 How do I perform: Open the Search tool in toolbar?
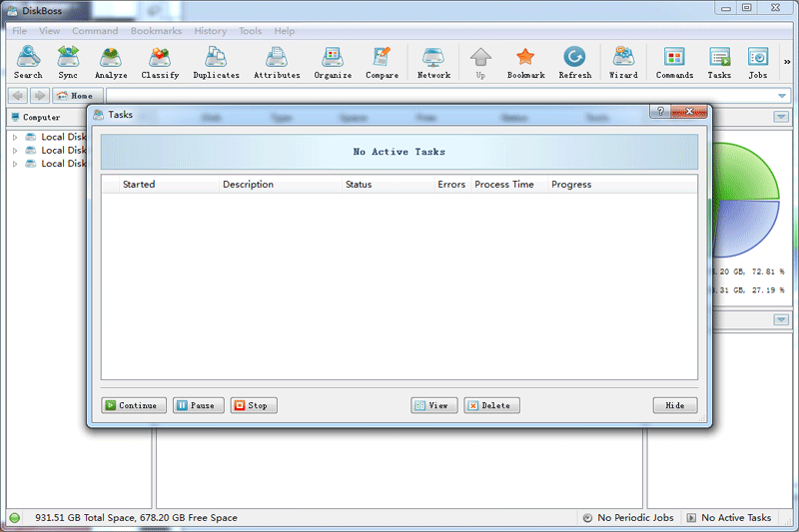pyautogui.click(x=28, y=62)
